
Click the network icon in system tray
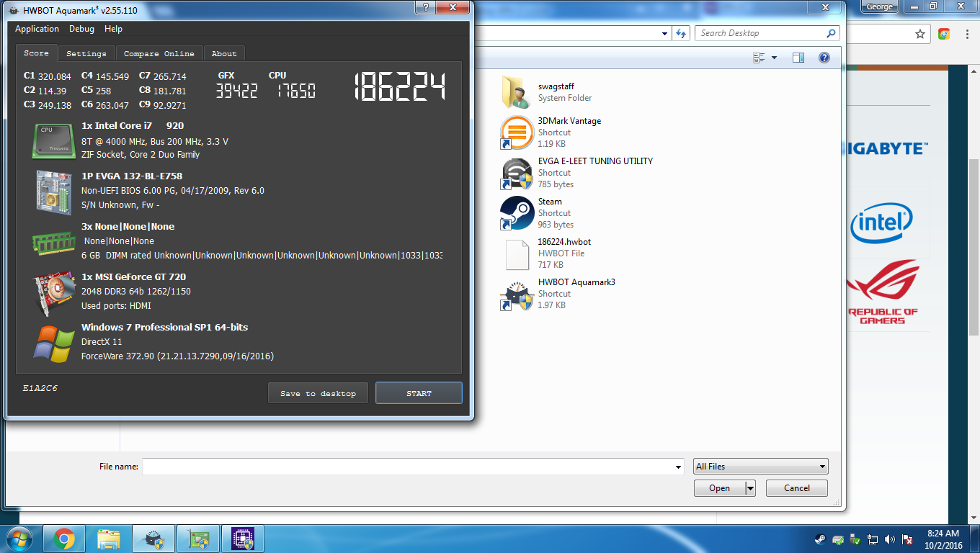(x=873, y=539)
